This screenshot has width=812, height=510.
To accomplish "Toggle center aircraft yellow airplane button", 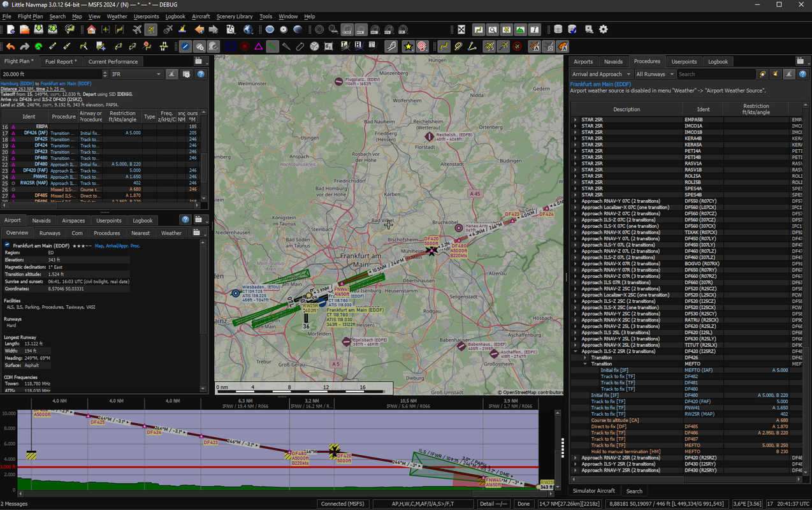I will (151, 29).
